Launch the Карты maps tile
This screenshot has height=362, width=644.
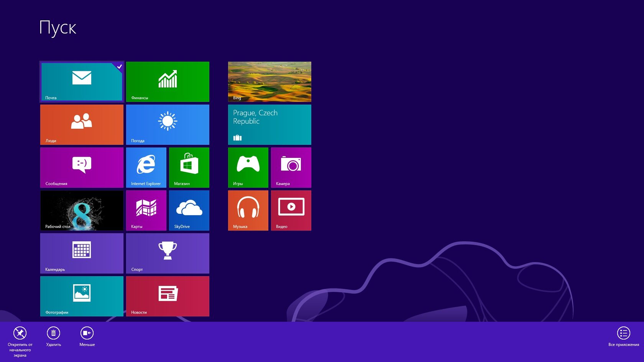[146, 210]
